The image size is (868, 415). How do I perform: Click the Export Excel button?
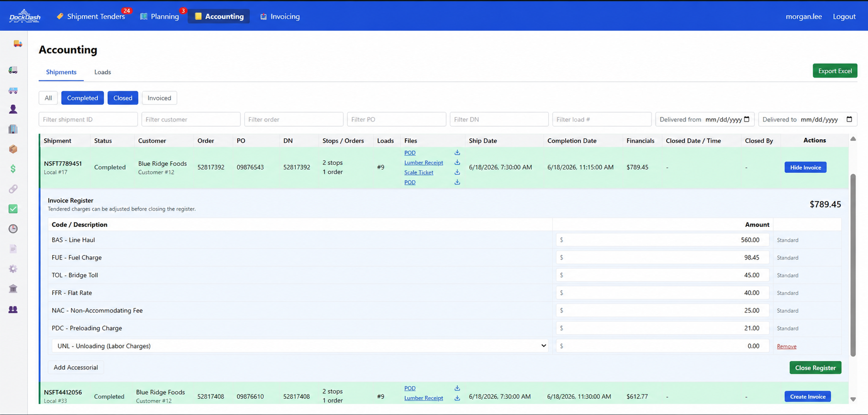(835, 71)
